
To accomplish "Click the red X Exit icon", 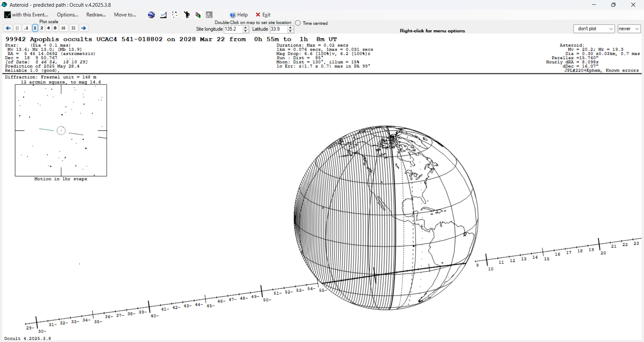I will (258, 15).
